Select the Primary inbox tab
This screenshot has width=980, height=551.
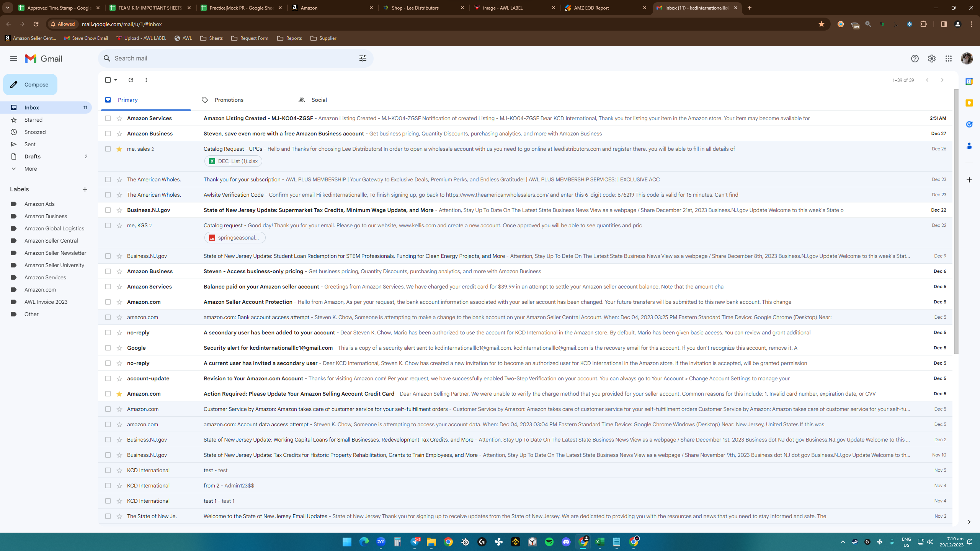click(x=146, y=100)
